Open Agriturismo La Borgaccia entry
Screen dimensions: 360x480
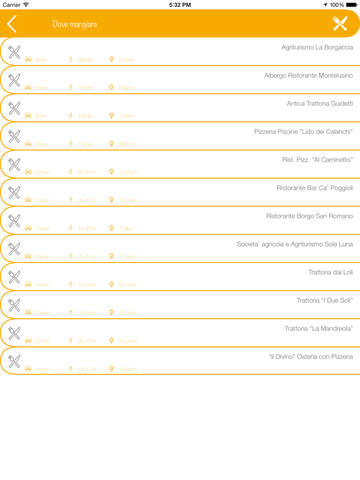180,51
